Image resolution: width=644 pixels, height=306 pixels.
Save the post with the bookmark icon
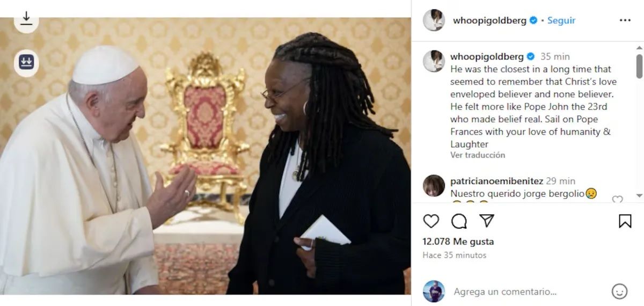coord(625,221)
